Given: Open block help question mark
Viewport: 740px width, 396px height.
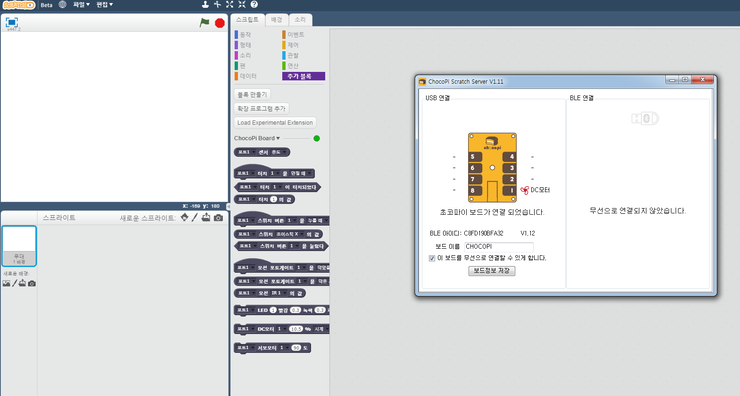Looking at the screenshot, I should (254, 5).
